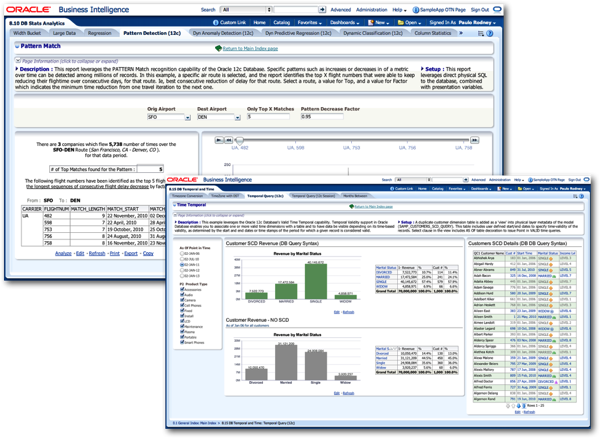Click the New document icon in DB Stats Analytics toolbar
600x438 pixels.
[370, 23]
